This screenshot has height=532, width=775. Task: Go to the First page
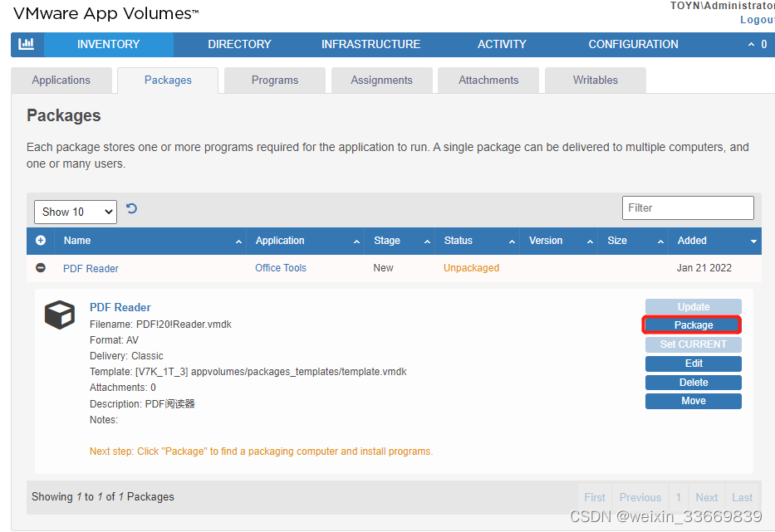coord(595,497)
